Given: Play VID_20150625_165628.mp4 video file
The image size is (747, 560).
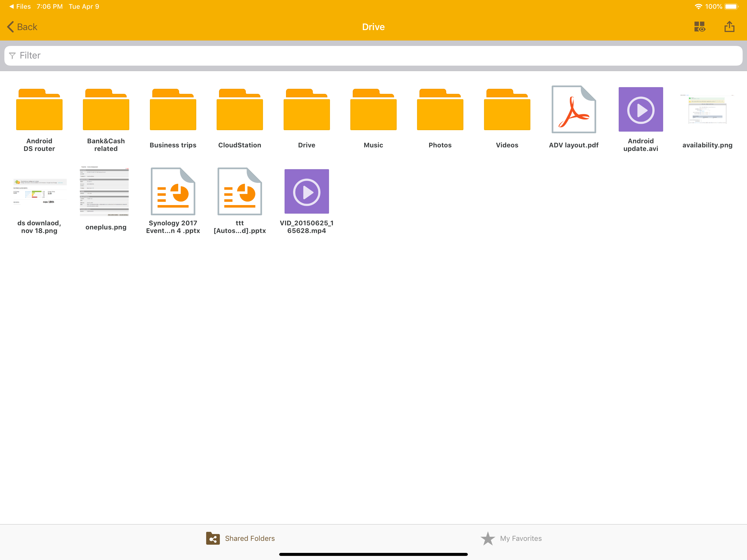Looking at the screenshot, I should click(x=306, y=191).
